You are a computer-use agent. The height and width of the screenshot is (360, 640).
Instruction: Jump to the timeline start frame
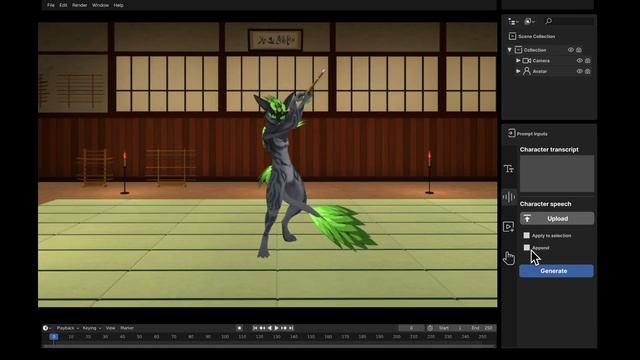(255, 328)
